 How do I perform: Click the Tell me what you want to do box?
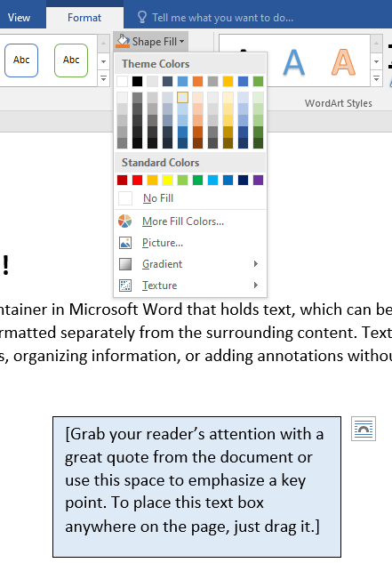[222, 17]
